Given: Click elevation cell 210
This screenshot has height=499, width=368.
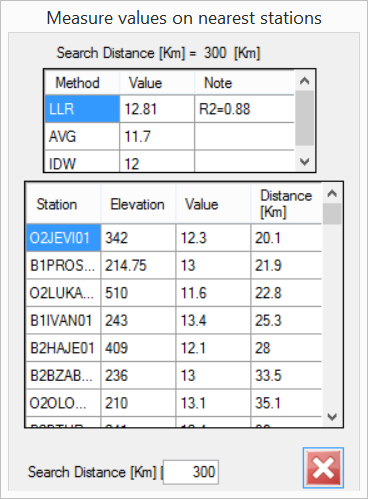Looking at the screenshot, I should [138, 403].
